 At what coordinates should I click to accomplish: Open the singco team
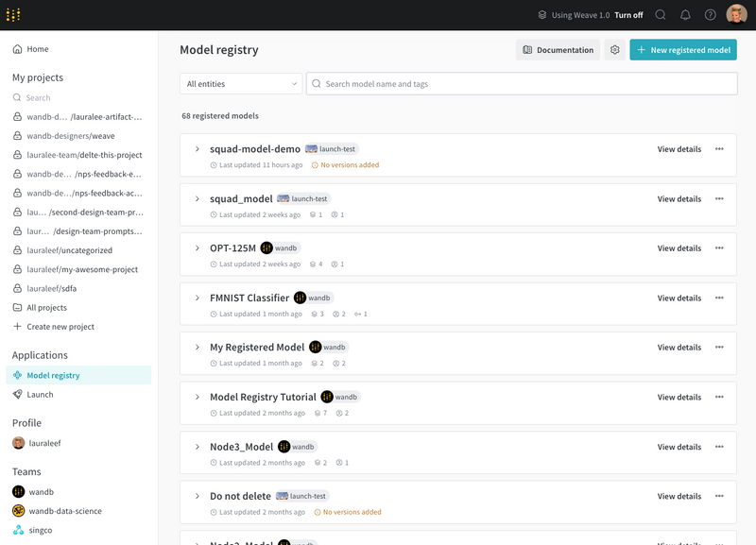coord(32,530)
